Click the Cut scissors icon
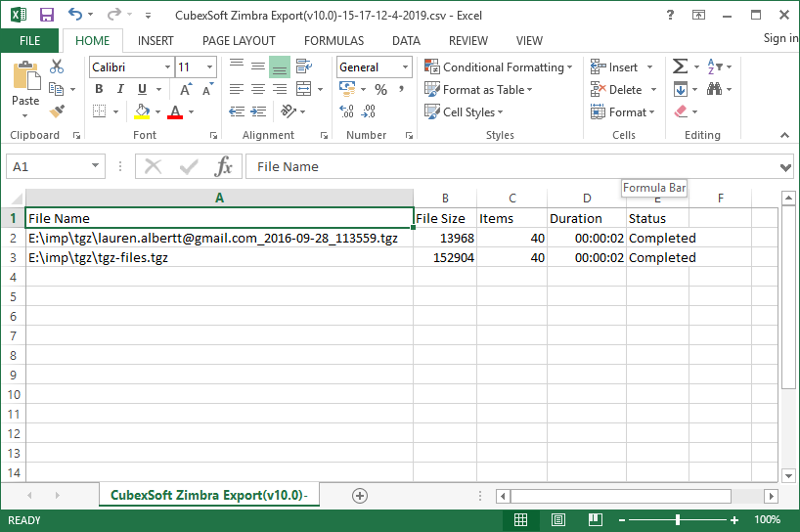This screenshot has width=800, height=532. (57, 66)
